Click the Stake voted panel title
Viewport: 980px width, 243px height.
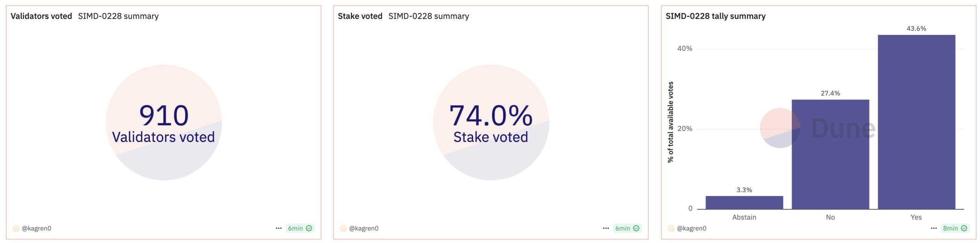coord(360,16)
